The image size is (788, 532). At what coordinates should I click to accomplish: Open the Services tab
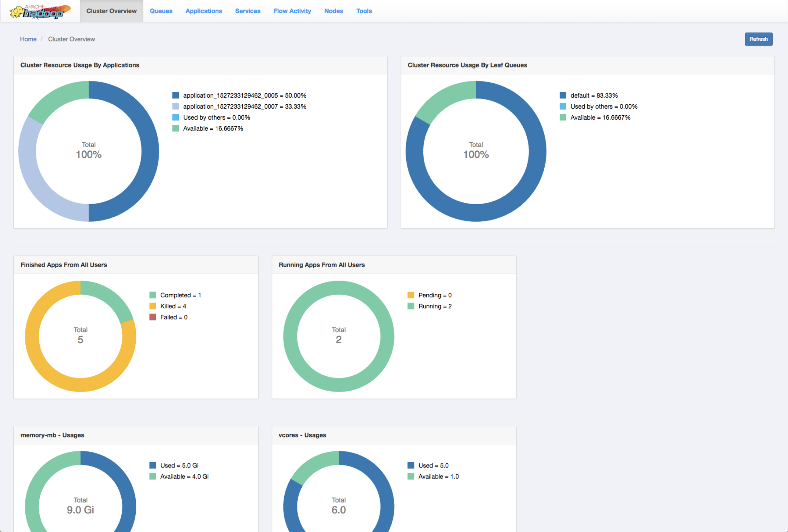[x=247, y=11]
